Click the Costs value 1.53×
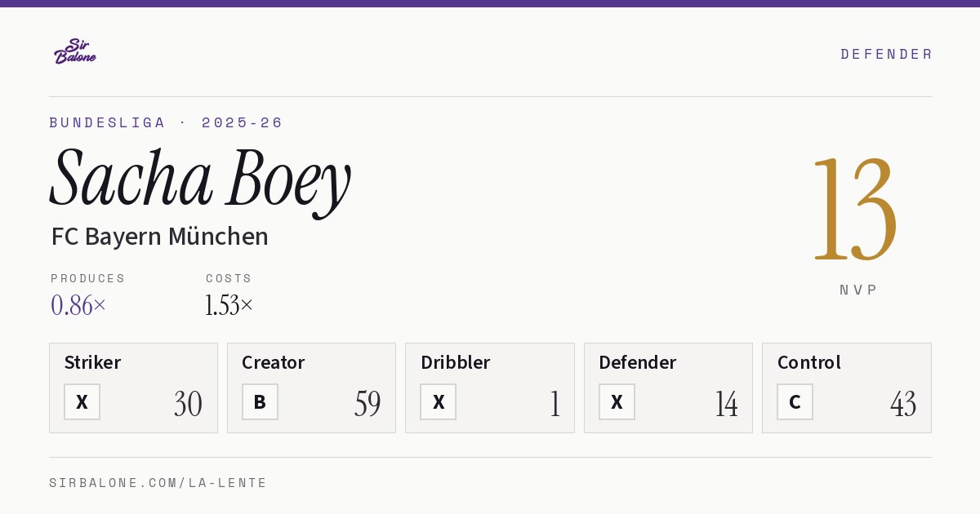Viewport: 980px width, 514px height. pyautogui.click(x=229, y=305)
